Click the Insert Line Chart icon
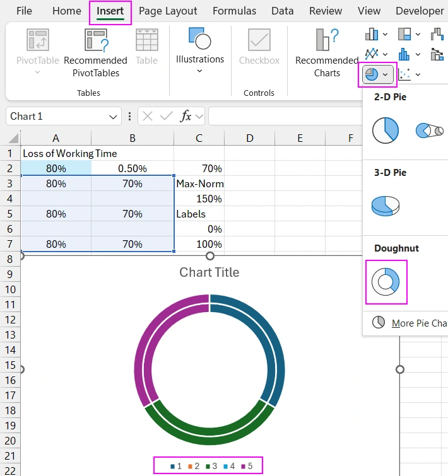 point(372,55)
